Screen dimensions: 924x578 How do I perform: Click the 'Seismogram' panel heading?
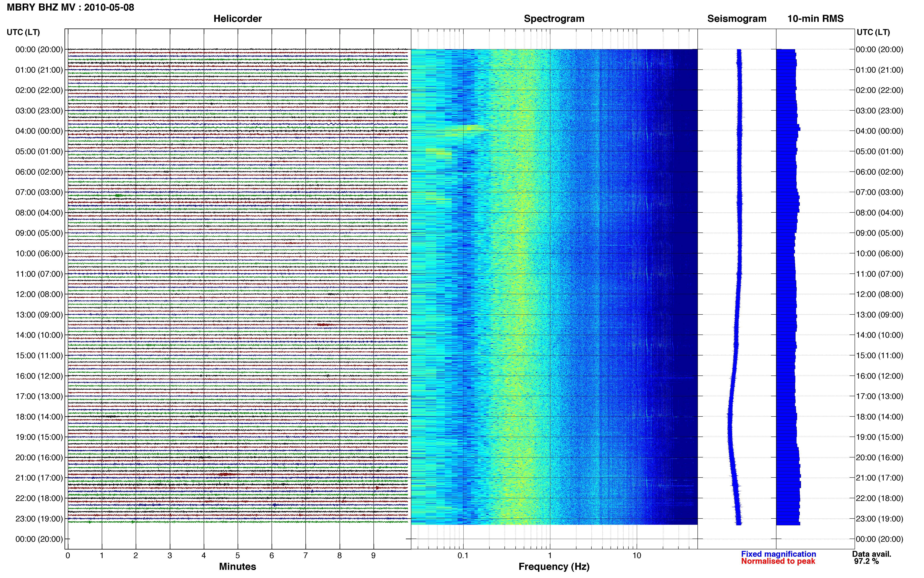click(737, 19)
